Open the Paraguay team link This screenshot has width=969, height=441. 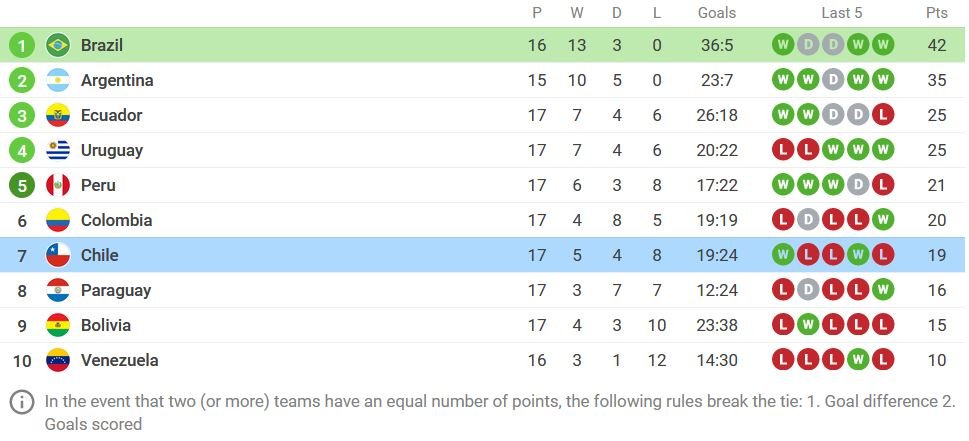[115, 290]
